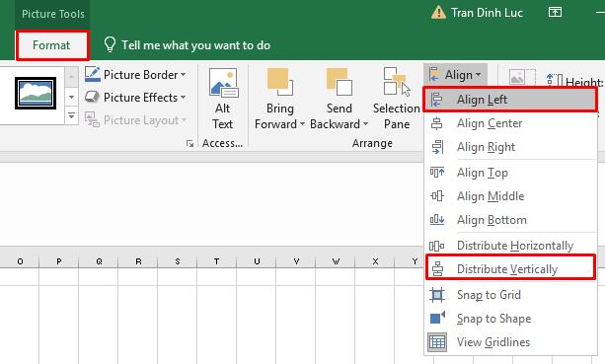The image size is (605, 364).
Task: Toggle Snap to Grid
Action: 510,295
